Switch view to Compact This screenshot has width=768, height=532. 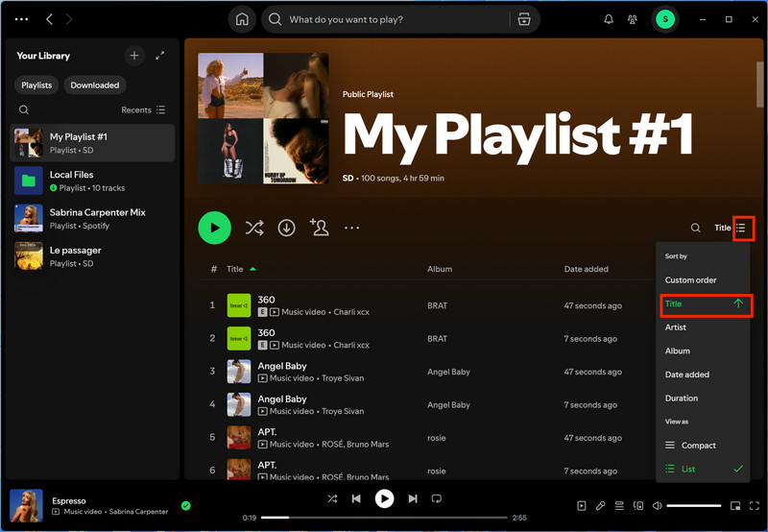tap(704, 446)
